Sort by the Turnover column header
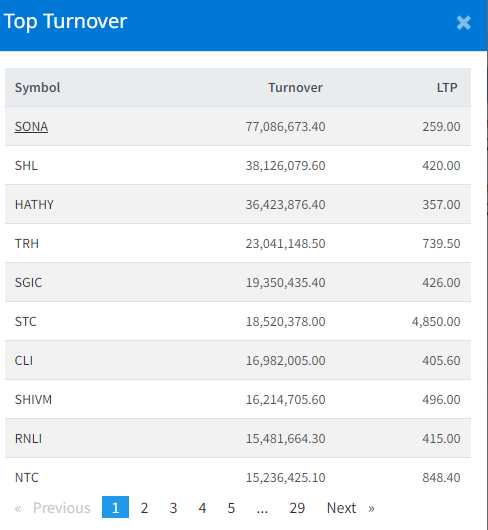The width and height of the screenshot is (488, 530). [295, 88]
